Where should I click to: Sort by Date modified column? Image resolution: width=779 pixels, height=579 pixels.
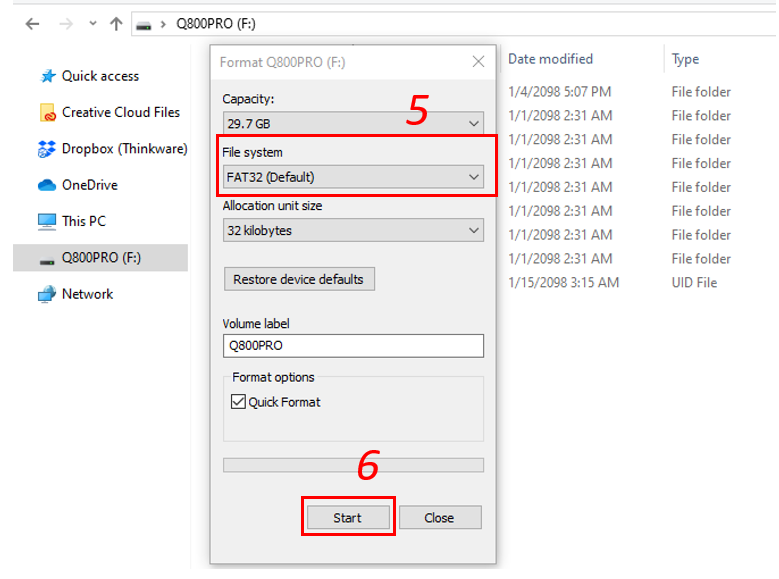[550, 59]
